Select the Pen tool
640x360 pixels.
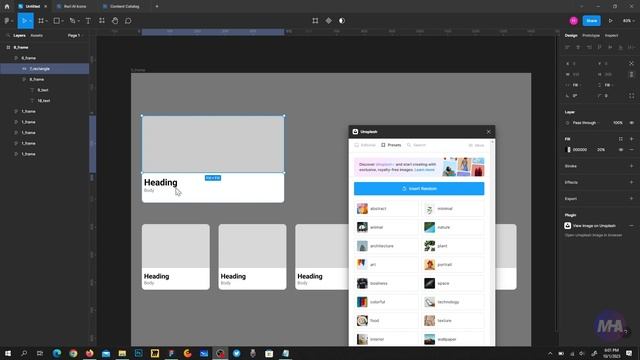72,21
